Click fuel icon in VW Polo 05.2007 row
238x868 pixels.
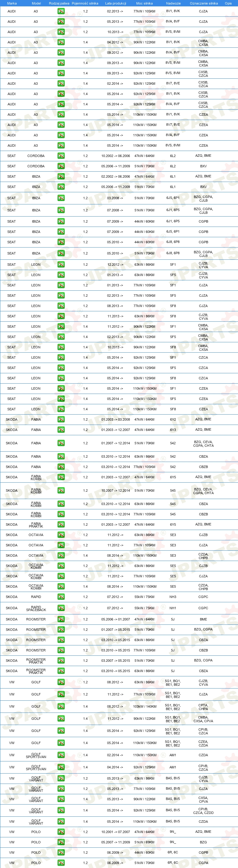click(61, 842)
